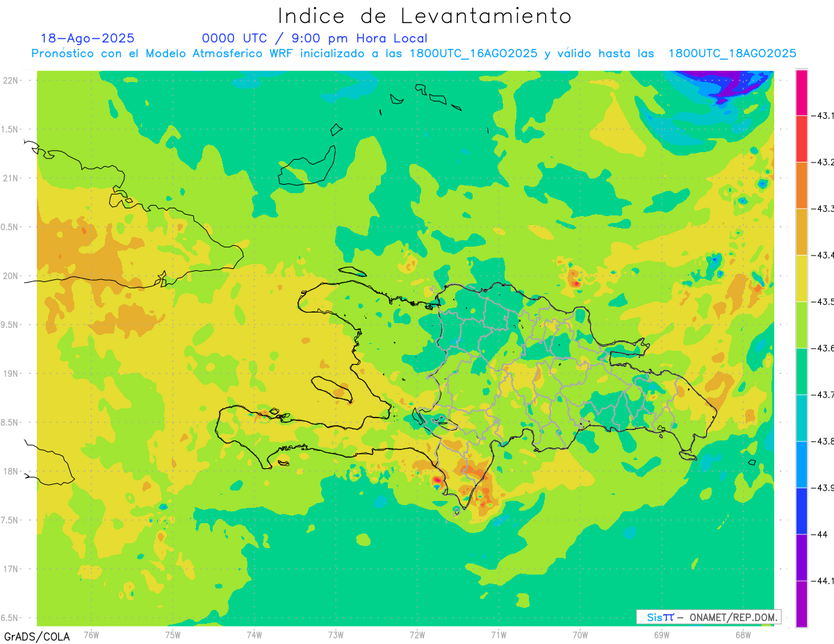Click the "-43.8" colorbar value
Image resolution: width=834 pixels, height=644 pixels.
(824, 441)
